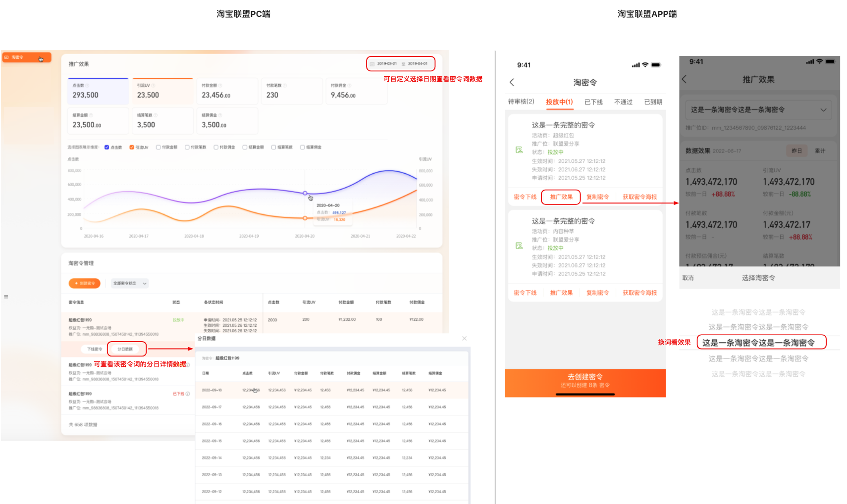This screenshot has width=847, height=504.
Task: Go back from the 淘密令 app screen
Action: pos(512,83)
